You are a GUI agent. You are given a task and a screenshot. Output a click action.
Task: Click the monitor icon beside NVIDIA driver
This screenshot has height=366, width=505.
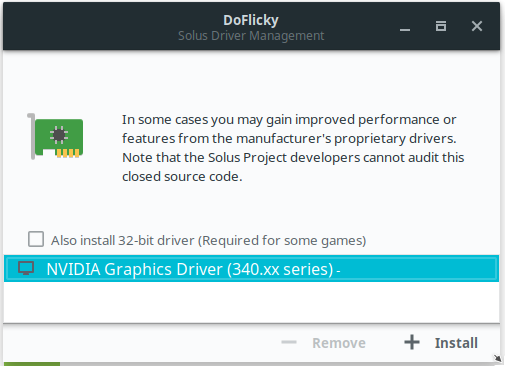point(26,268)
